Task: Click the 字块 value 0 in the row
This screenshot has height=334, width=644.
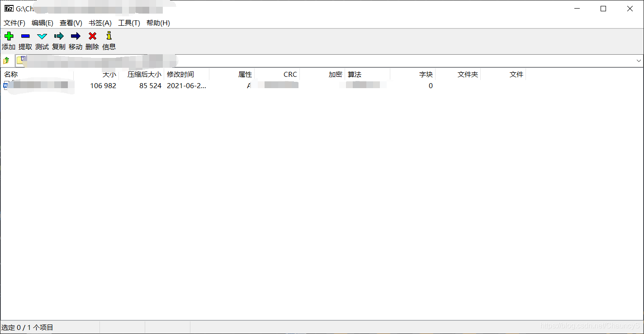Action: 431,85
